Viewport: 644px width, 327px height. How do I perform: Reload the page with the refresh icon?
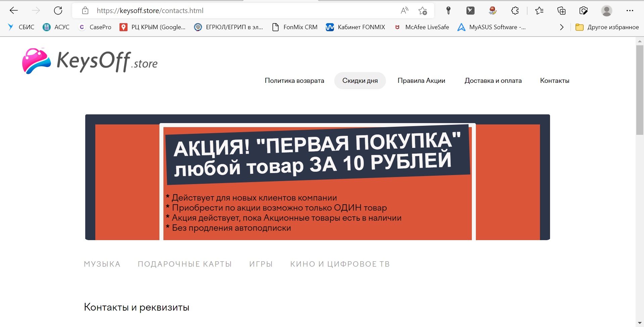[x=58, y=11]
